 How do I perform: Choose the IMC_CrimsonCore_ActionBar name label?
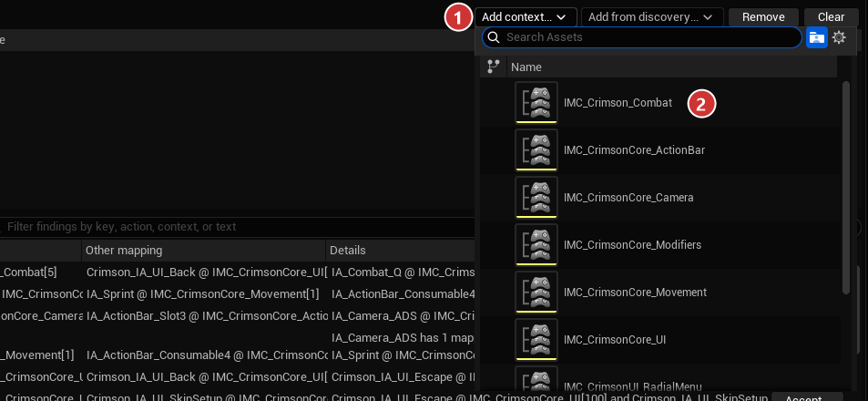coord(634,150)
